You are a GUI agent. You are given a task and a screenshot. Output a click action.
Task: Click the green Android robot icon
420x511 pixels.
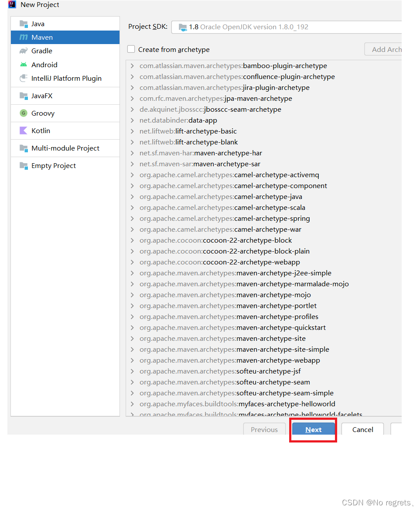[24, 65]
